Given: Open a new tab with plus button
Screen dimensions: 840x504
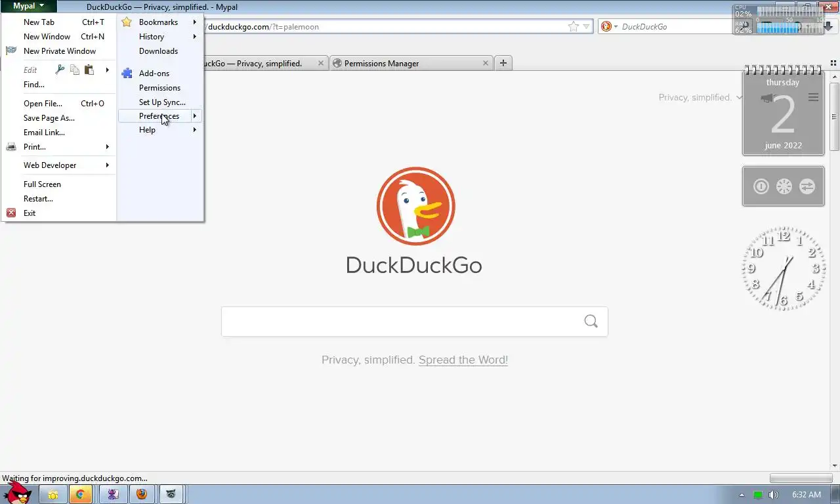Looking at the screenshot, I should point(503,63).
